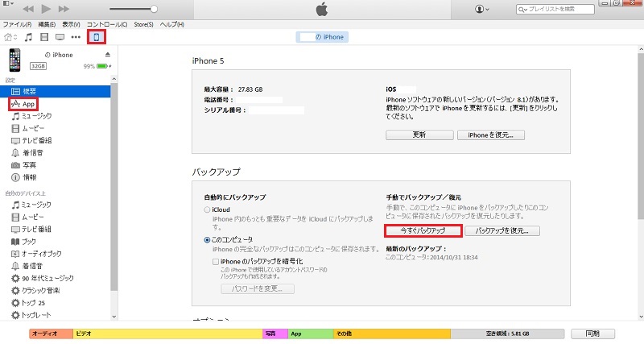Viewport: 644px width, 344px height.
Task: Click the の iPhone tab at top center
Action: [322, 37]
